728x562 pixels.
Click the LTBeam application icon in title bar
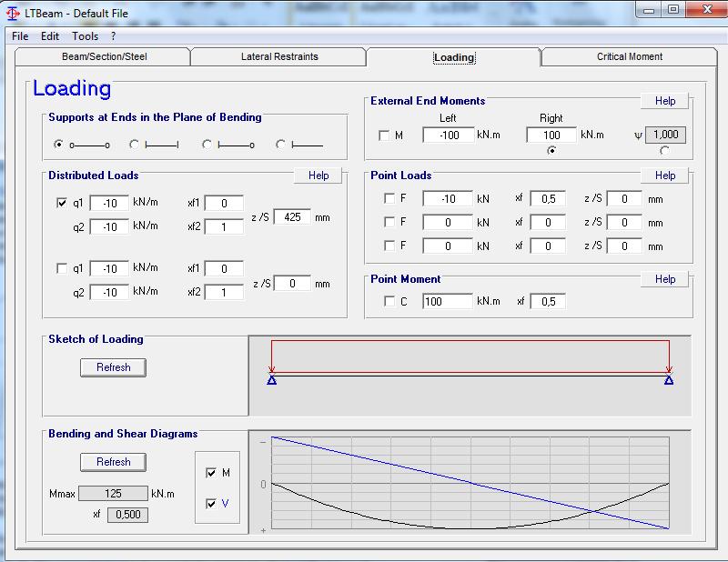pos(13,13)
